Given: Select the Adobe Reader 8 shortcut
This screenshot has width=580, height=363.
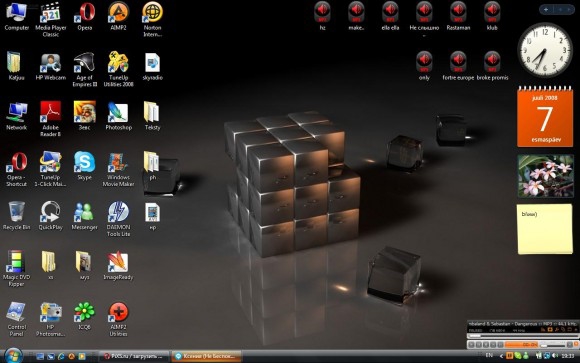Looking at the screenshot, I should (51, 119).
